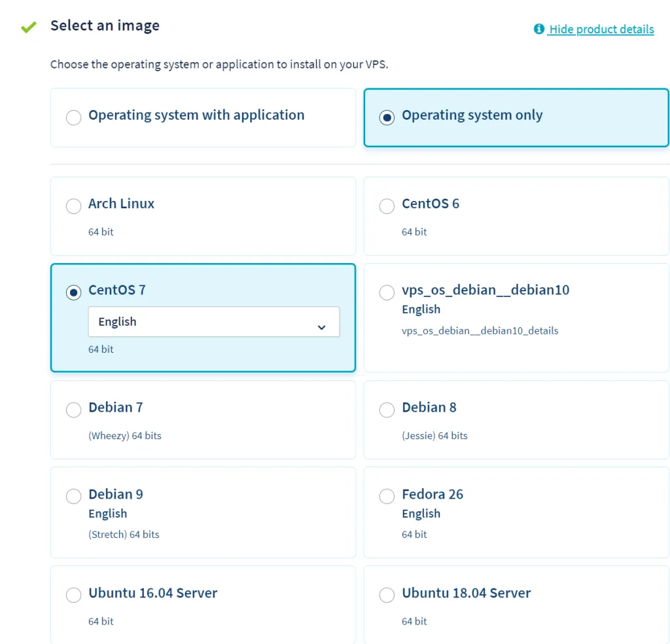Click the Ubuntu 18.04 Server title text

pos(466,593)
